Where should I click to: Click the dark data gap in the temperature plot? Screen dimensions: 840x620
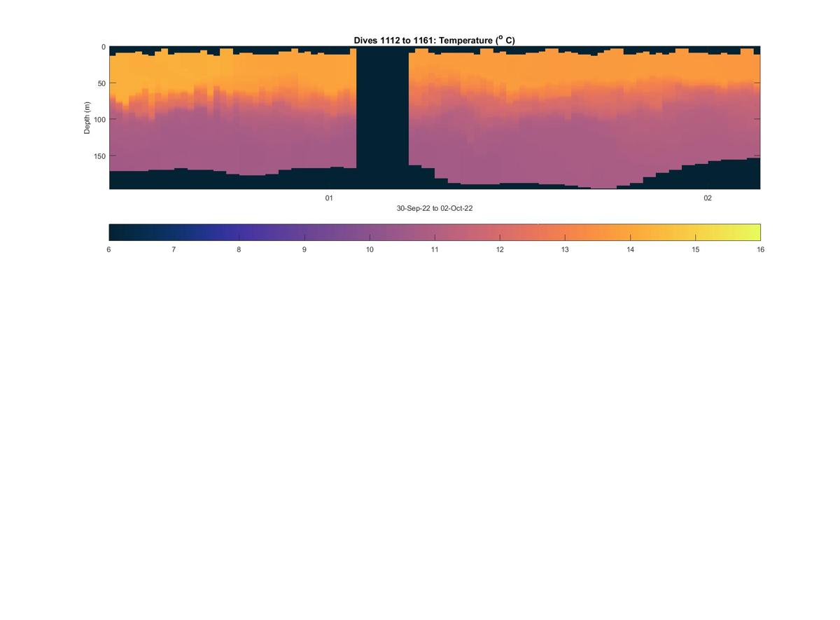tap(382, 117)
